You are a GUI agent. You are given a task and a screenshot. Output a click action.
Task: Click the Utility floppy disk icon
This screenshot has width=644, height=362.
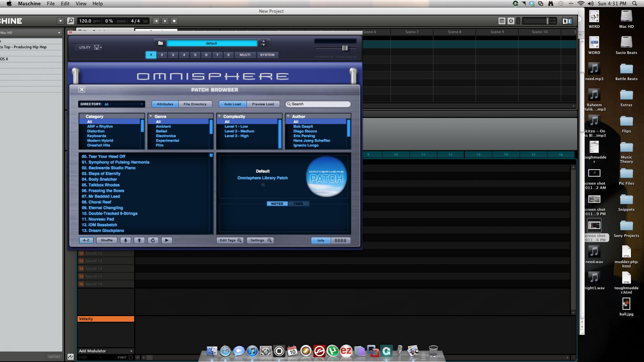96,47
